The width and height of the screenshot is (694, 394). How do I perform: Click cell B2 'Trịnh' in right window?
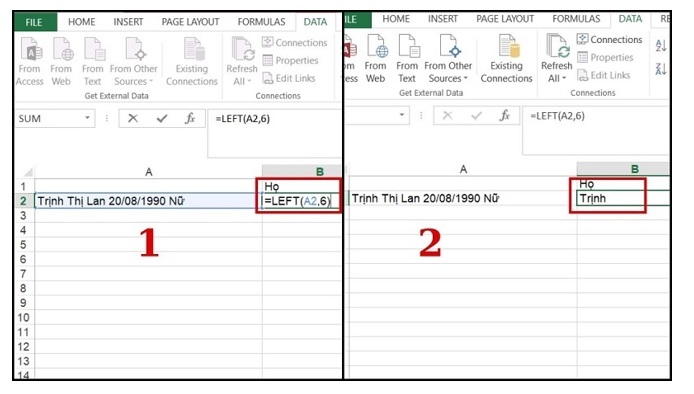[x=593, y=198]
